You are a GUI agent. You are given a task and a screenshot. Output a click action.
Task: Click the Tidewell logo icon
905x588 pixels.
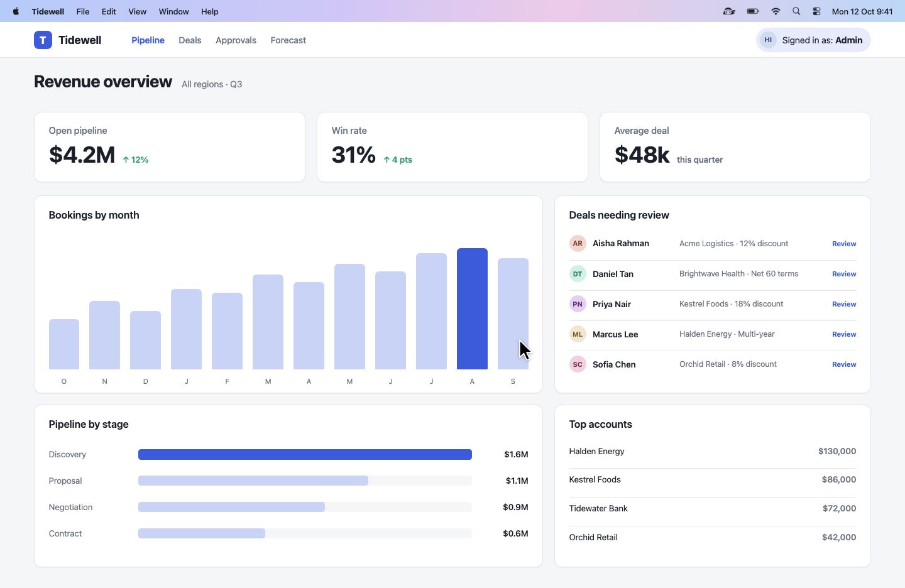43,40
